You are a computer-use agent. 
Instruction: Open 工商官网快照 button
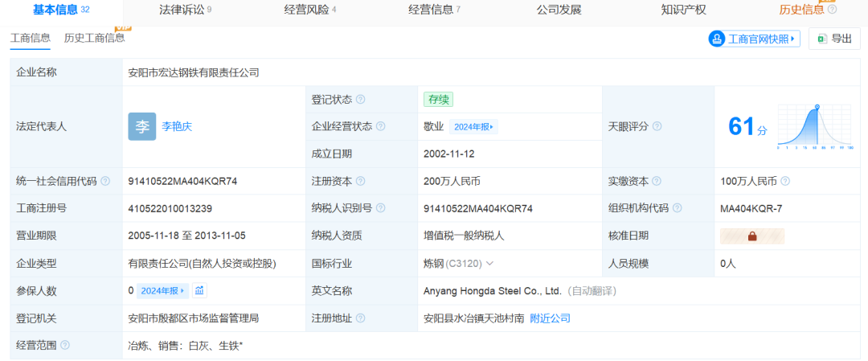(x=754, y=39)
